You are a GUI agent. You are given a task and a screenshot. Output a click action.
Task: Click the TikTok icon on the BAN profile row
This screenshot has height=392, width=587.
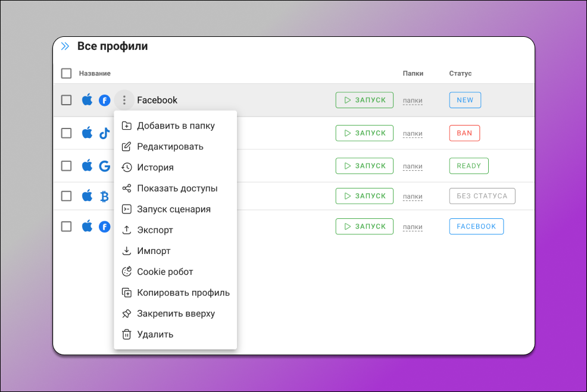point(105,133)
